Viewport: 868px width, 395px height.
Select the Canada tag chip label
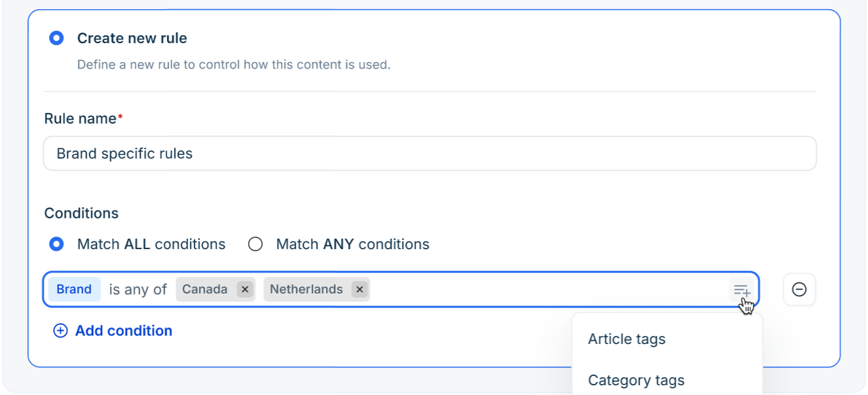[x=205, y=289]
